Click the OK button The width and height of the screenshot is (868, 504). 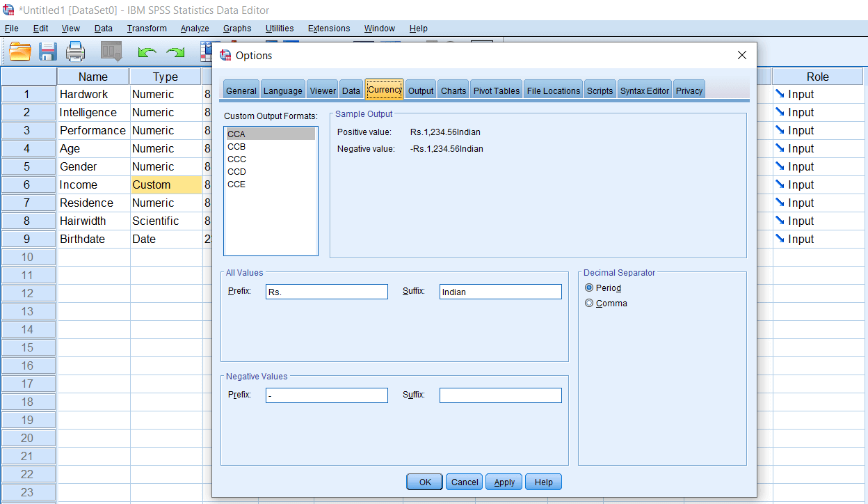[x=425, y=482]
